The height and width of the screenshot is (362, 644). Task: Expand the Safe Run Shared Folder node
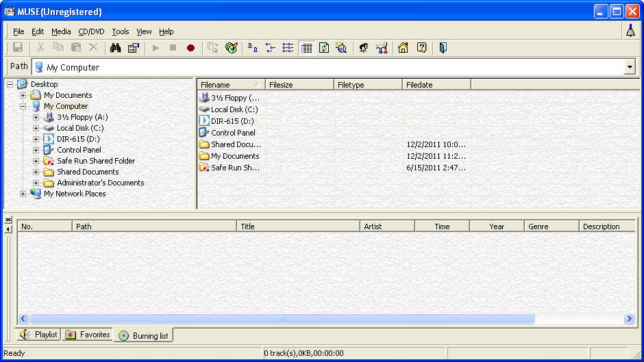pyautogui.click(x=36, y=161)
